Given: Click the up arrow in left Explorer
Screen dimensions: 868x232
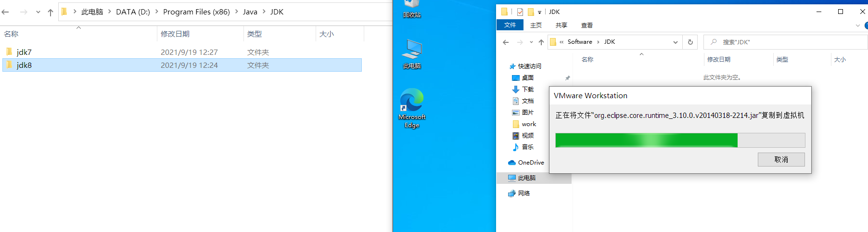Looking at the screenshot, I should (x=51, y=12).
